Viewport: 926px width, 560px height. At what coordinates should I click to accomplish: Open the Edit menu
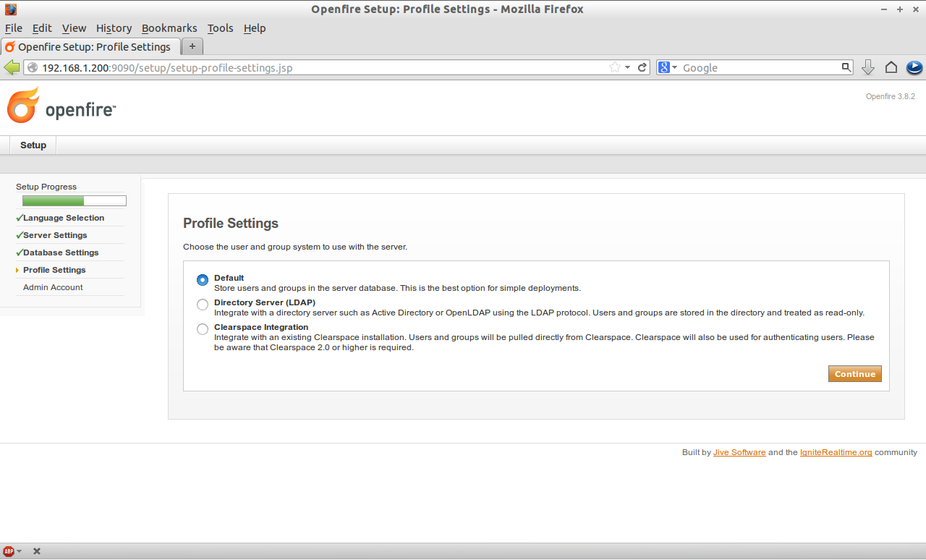(42, 28)
